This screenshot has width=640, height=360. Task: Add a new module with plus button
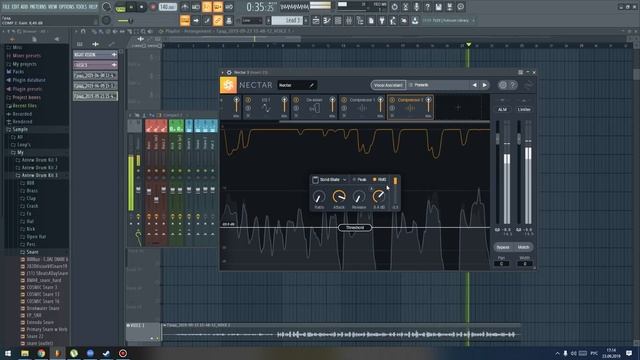tap(458, 107)
